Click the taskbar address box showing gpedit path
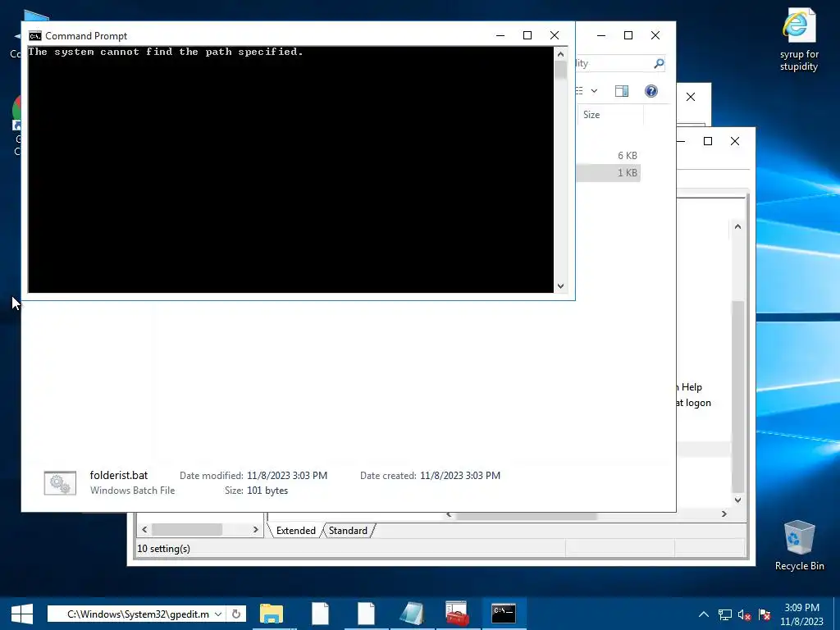This screenshot has height=630, width=840. 137,614
